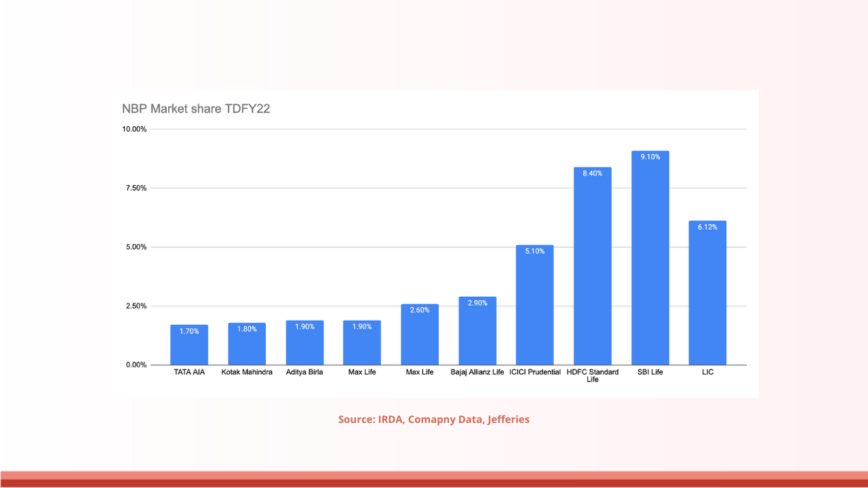Click the 0.00% y-axis label

coord(136,365)
